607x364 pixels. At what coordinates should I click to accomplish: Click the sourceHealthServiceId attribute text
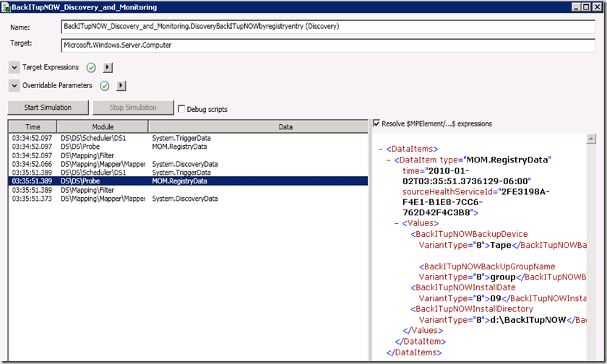tap(449, 192)
